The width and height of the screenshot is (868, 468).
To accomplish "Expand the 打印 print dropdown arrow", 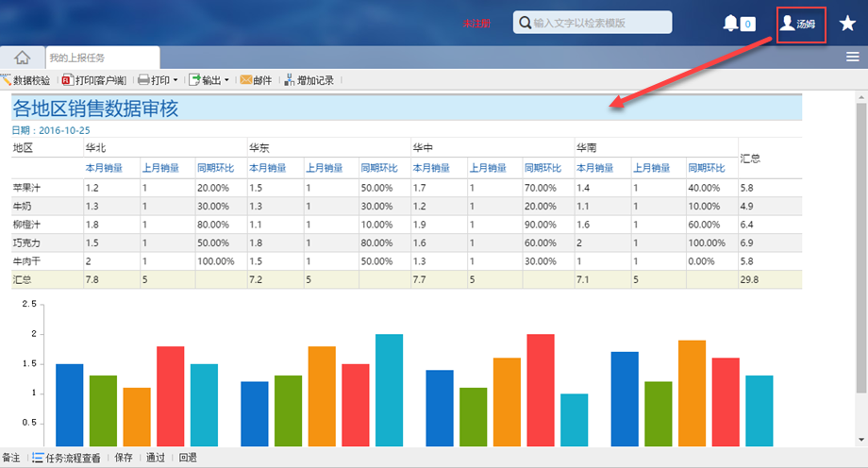I will click(x=175, y=80).
